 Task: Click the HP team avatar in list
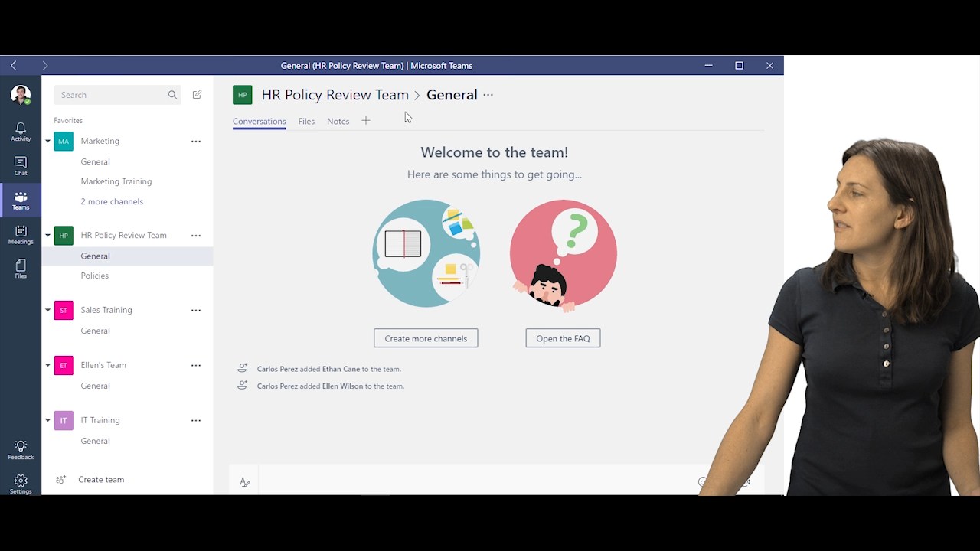click(x=64, y=236)
